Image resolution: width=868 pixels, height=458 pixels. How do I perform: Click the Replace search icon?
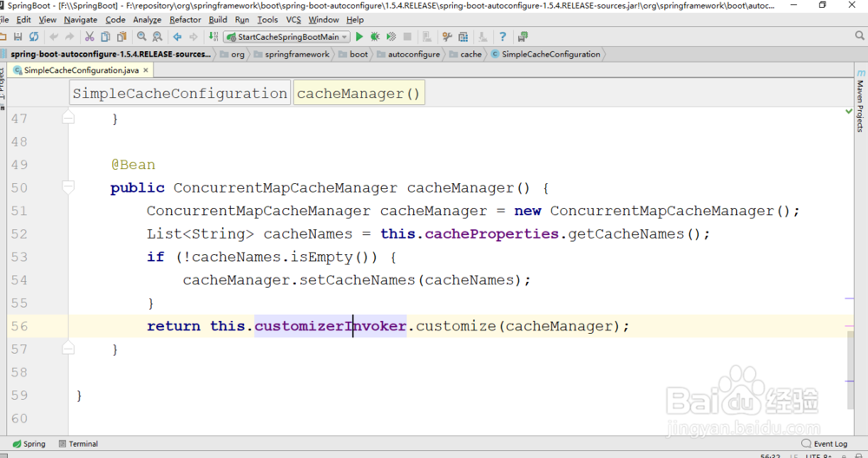[157, 36]
